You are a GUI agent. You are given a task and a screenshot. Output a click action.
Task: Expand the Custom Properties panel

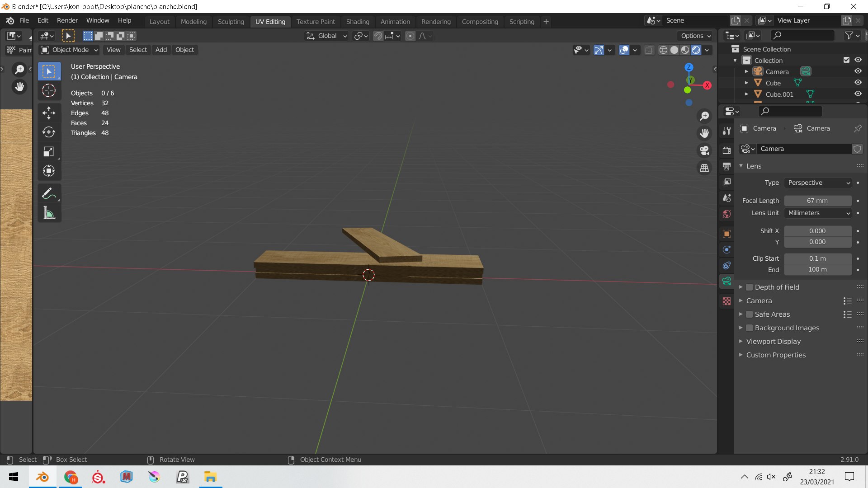pos(776,355)
